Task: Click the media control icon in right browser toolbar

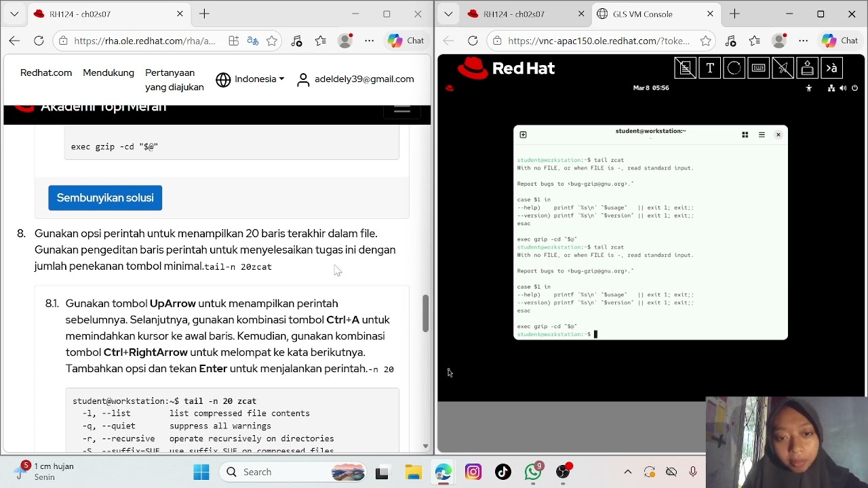Action: (730, 41)
